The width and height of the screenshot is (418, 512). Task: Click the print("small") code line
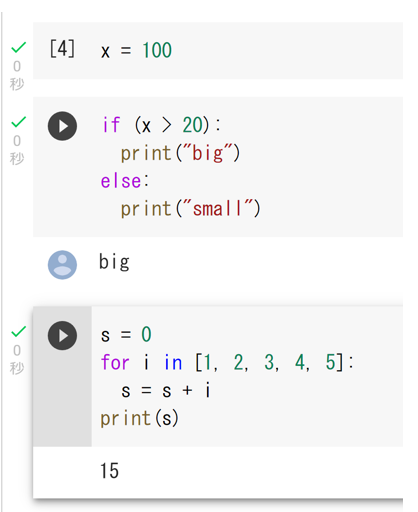(x=190, y=209)
